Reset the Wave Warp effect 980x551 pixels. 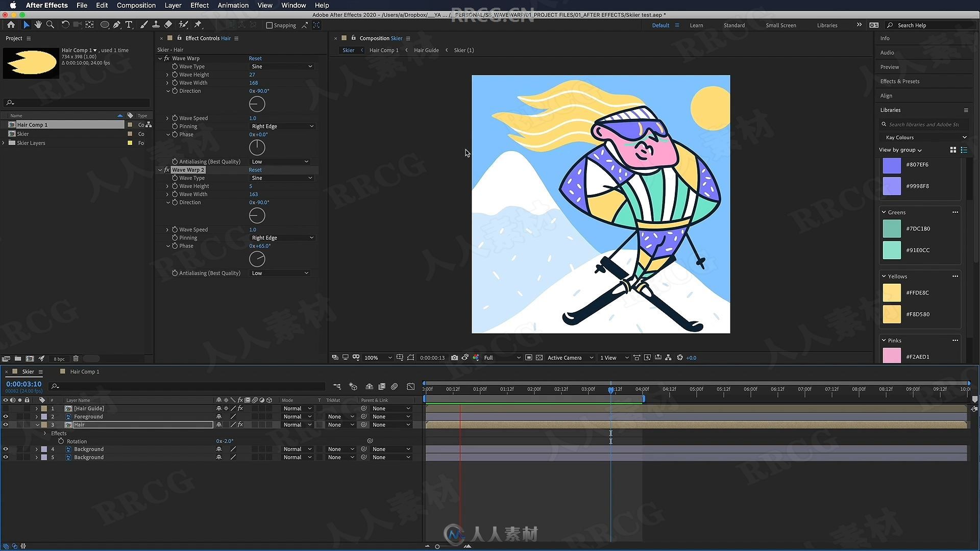click(x=255, y=58)
